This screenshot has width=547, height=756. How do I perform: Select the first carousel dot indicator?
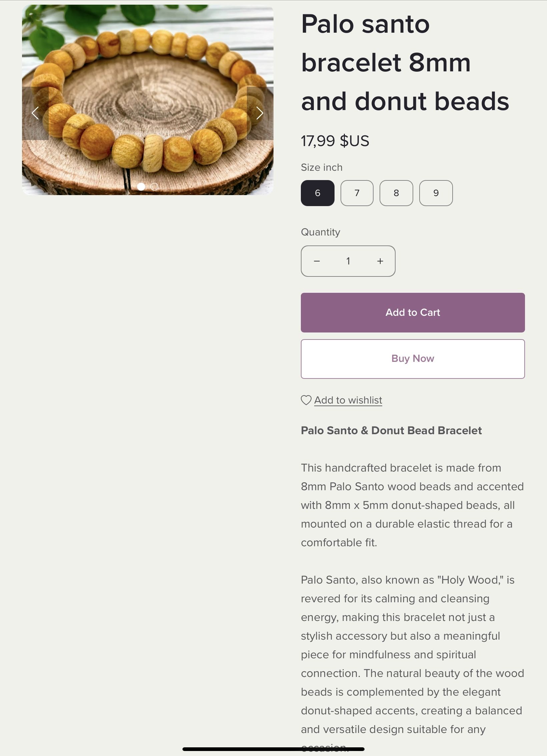coord(141,187)
